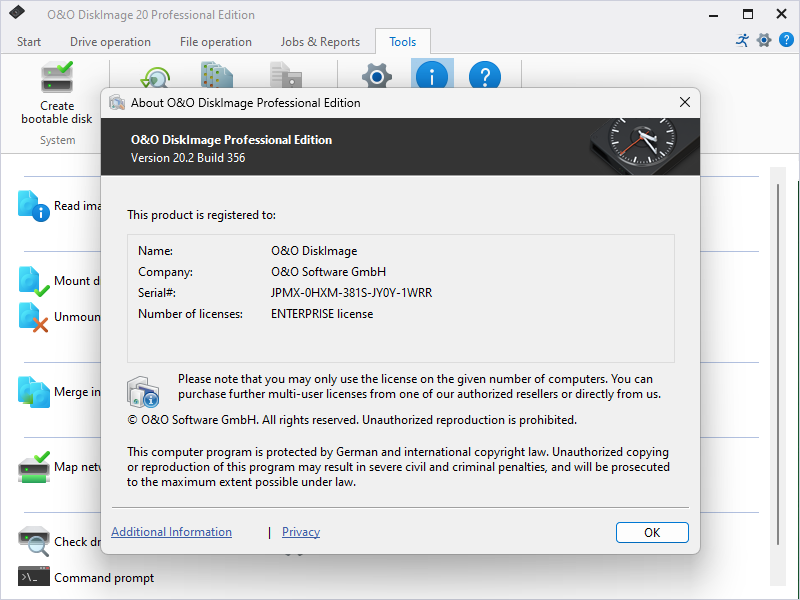Viewport: 800px width, 600px height.
Task: Click the Unmount drive icon
Action: tap(34, 317)
